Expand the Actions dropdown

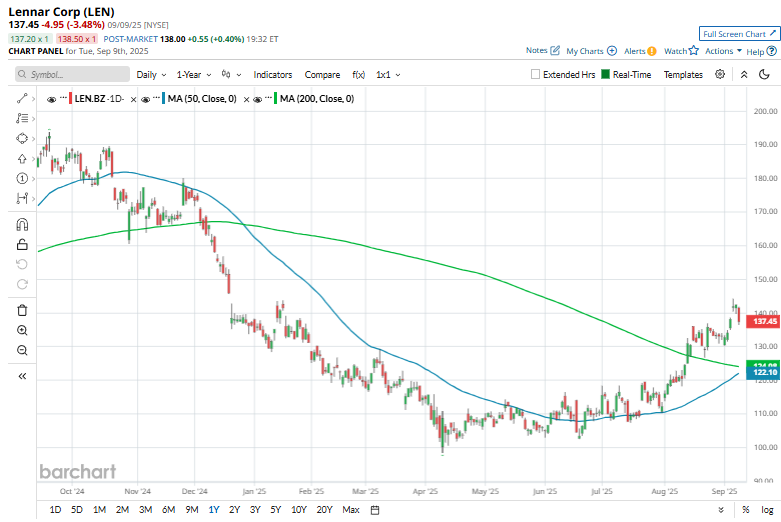[723, 51]
